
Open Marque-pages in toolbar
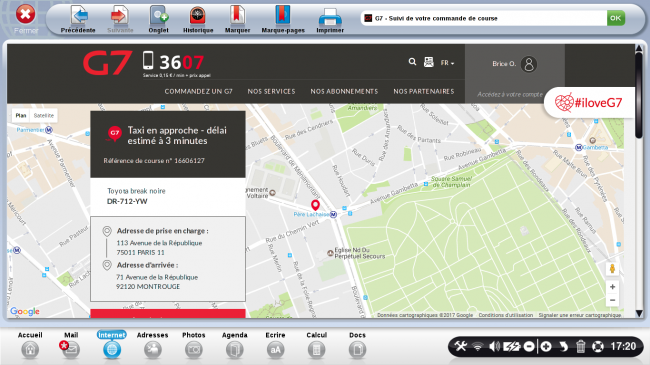pos(283,16)
